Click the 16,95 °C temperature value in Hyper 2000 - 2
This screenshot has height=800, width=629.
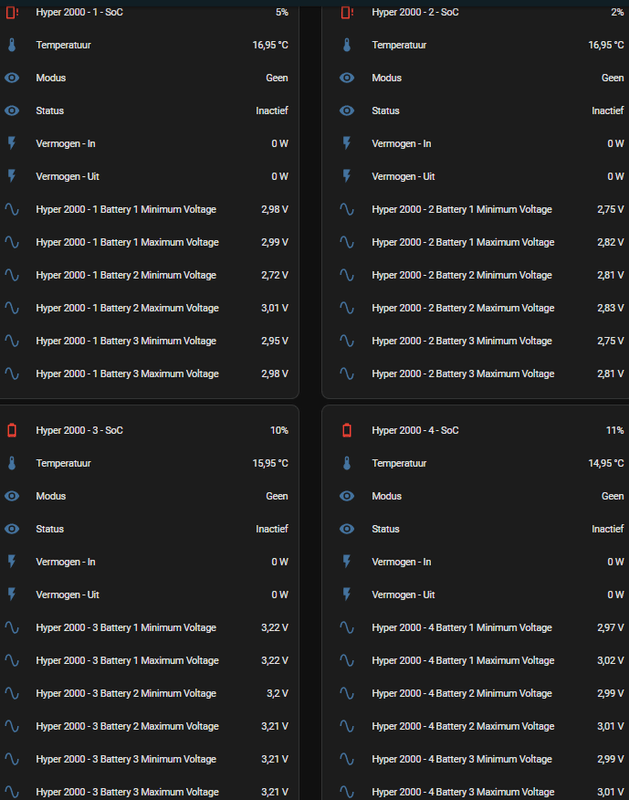pyautogui.click(x=606, y=46)
